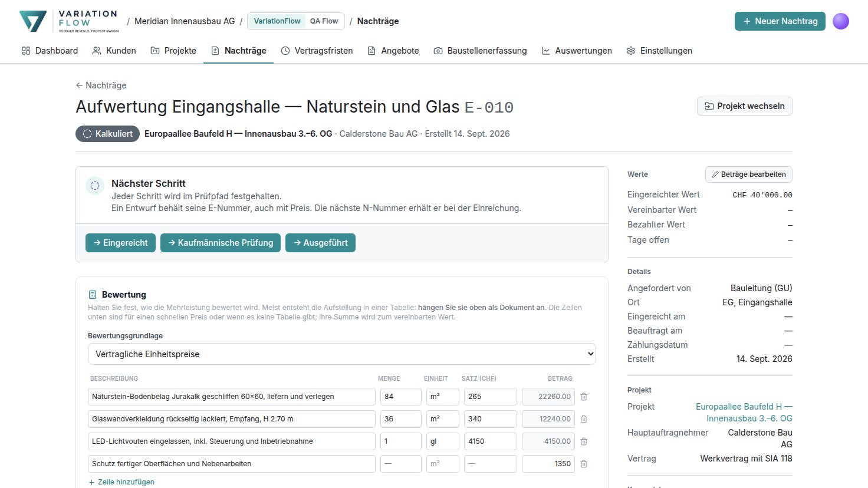The width and height of the screenshot is (868, 488).
Task: Click the Projekt wechseln button
Action: coord(745,106)
